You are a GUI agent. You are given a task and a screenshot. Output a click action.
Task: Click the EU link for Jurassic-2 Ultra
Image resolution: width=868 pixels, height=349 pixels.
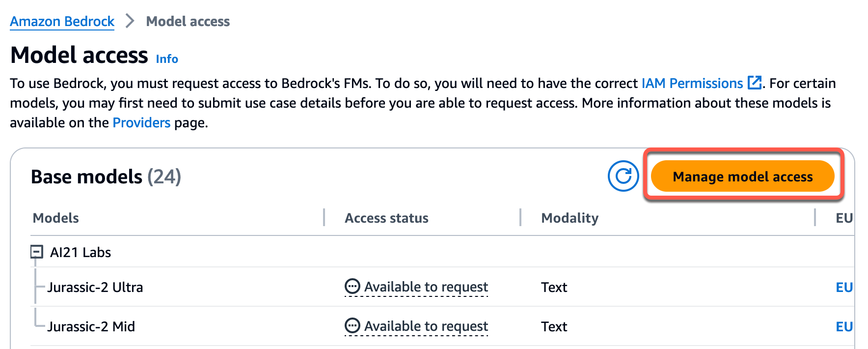point(844,287)
